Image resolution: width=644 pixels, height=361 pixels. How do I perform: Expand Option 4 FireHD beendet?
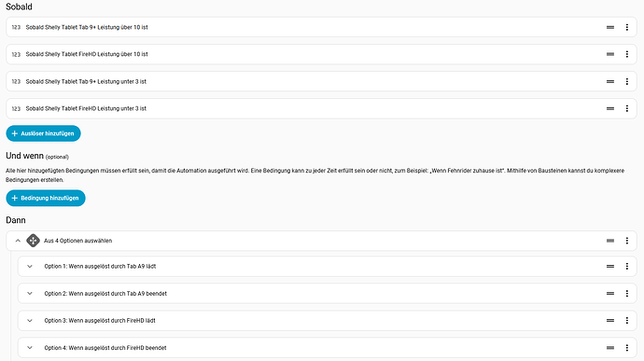[x=30, y=347]
